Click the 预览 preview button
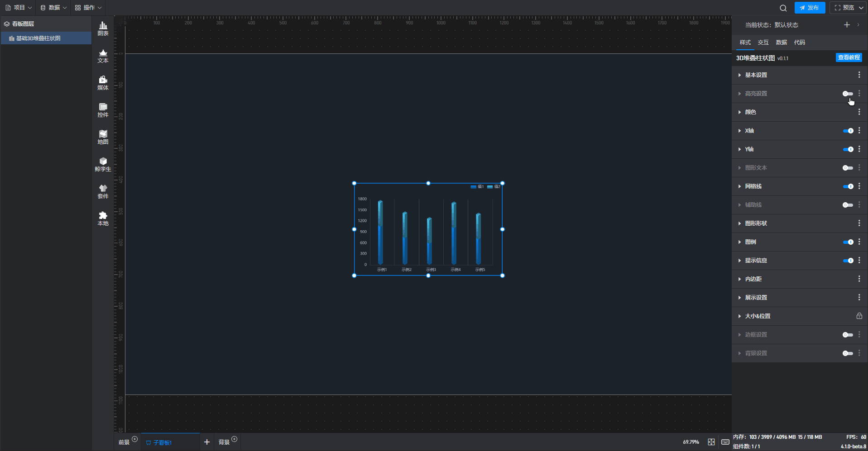The image size is (868, 451). pyautogui.click(x=848, y=8)
